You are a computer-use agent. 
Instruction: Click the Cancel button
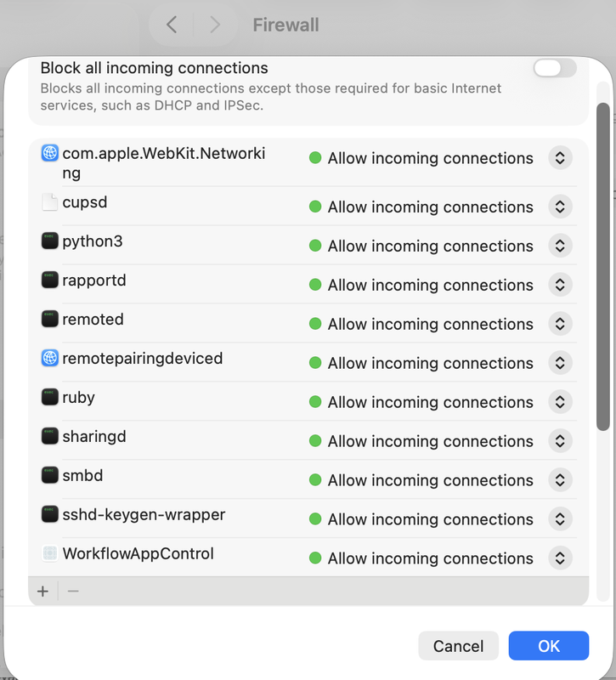pyautogui.click(x=458, y=646)
